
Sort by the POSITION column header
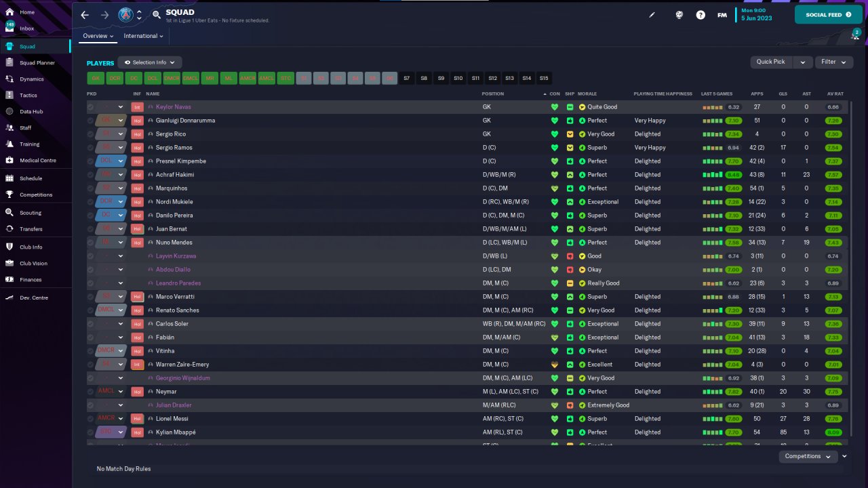pos(493,94)
